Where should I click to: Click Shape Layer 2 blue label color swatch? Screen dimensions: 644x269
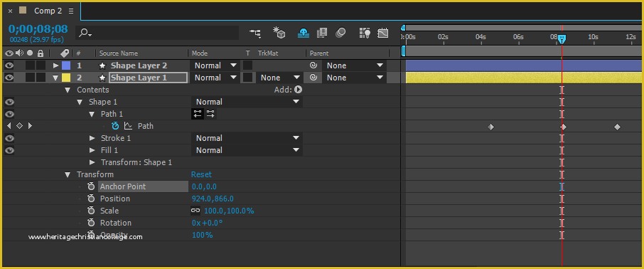(x=65, y=65)
